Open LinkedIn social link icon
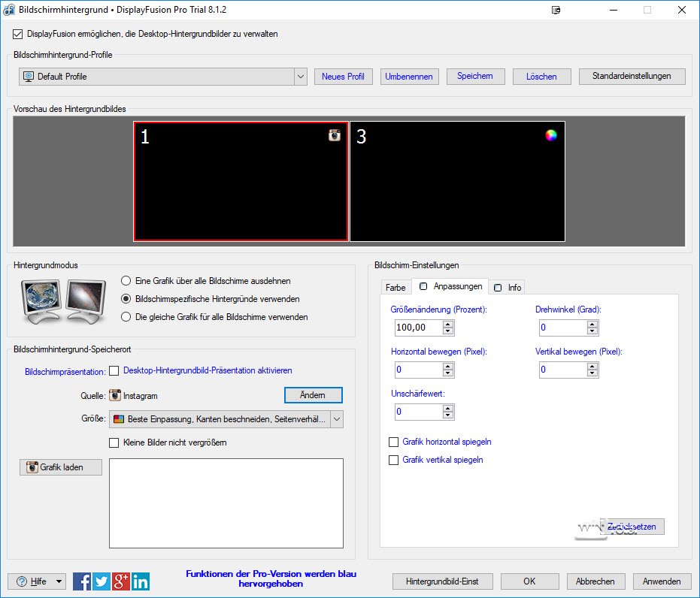 pos(141,581)
